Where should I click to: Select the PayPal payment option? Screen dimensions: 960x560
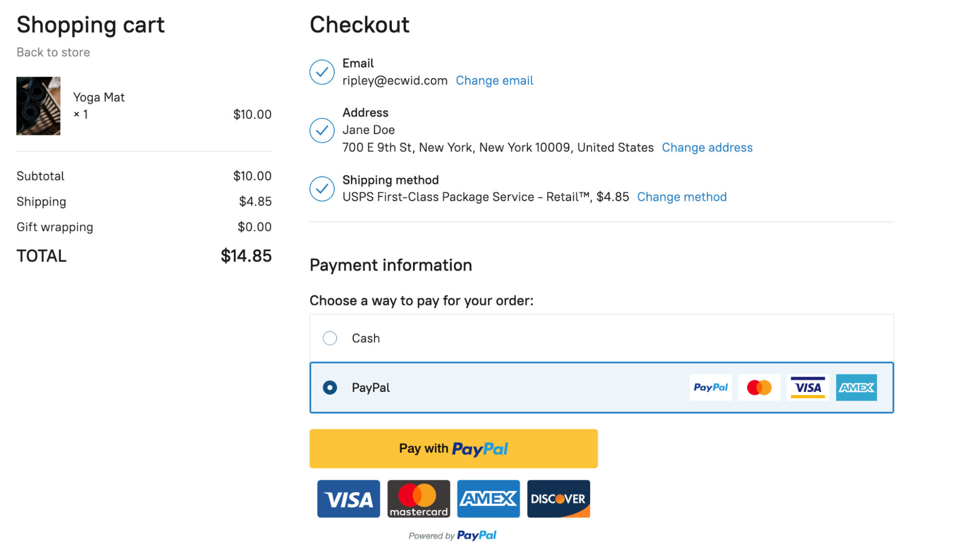click(330, 388)
